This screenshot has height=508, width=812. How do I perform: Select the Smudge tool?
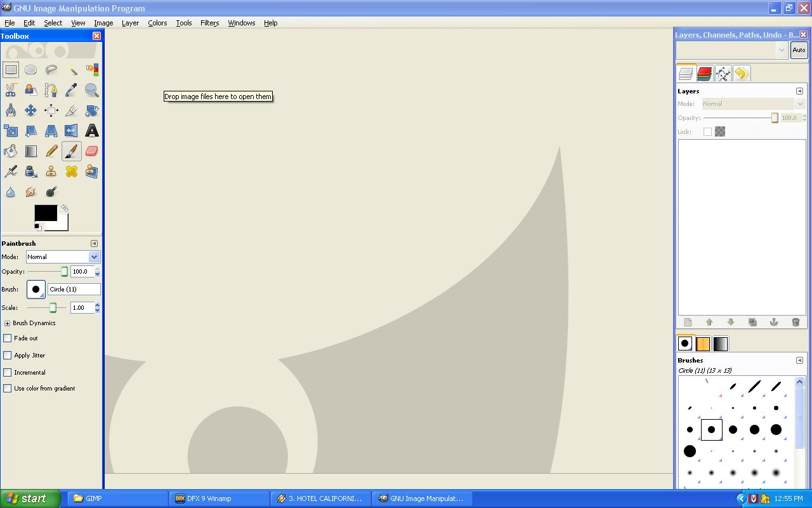pyautogui.click(x=31, y=192)
